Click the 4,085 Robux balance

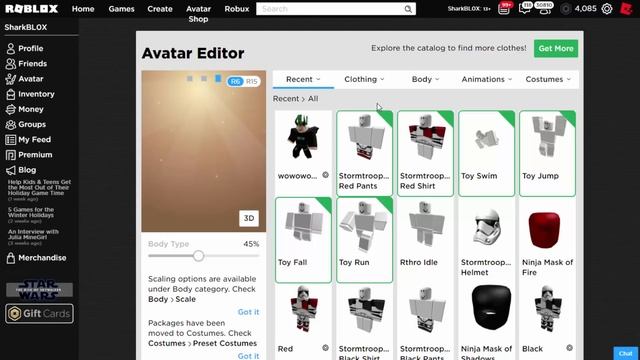coord(585,9)
